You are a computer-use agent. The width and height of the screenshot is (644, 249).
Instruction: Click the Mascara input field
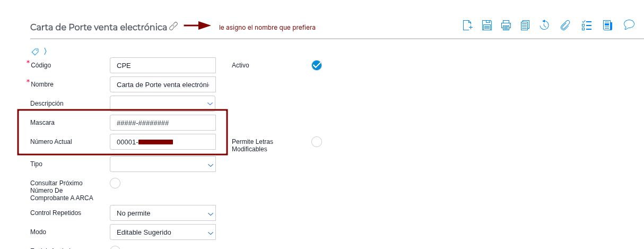(x=162, y=123)
